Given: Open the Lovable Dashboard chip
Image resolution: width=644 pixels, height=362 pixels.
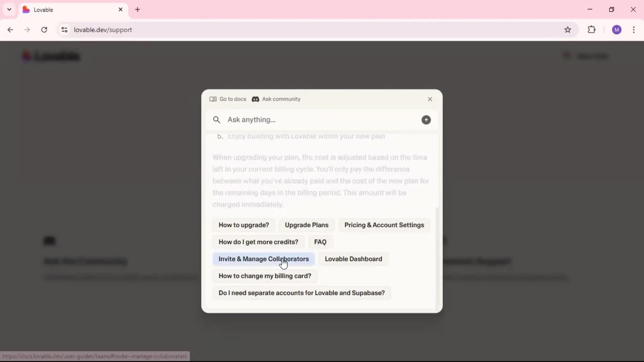Looking at the screenshot, I should click(354, 259).
